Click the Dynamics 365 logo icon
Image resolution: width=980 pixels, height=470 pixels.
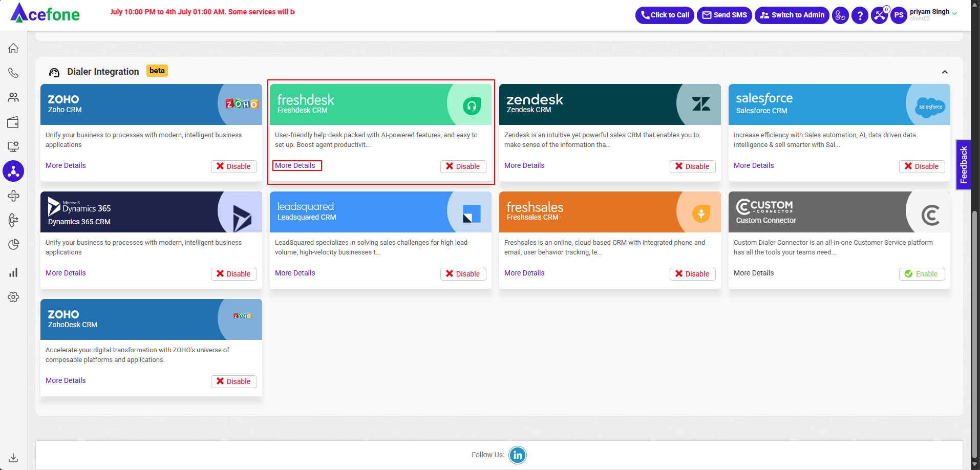pyautogui.click(x=242, y=219)
